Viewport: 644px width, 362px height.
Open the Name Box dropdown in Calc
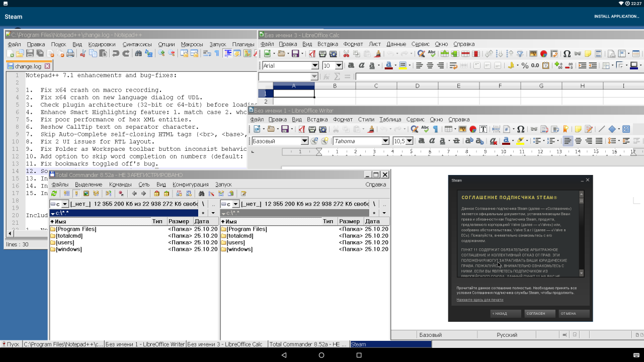tap(314, 76)
